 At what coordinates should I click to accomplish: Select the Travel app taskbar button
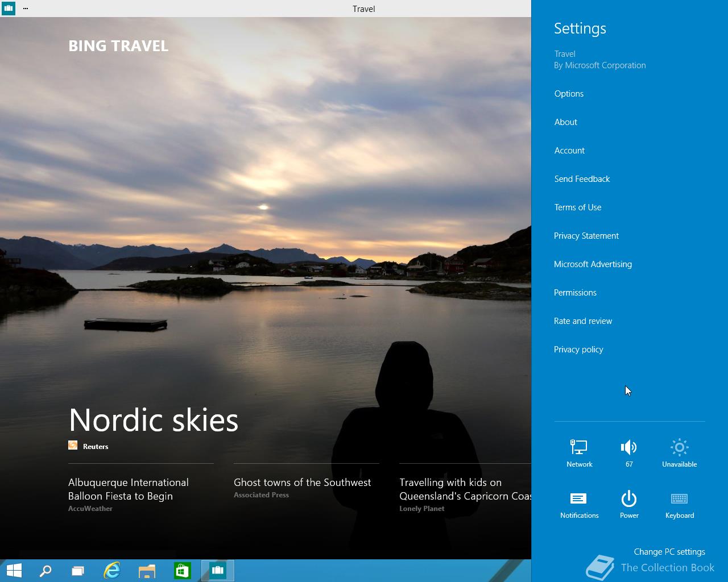pyautogui.click(x=217, y=571)
